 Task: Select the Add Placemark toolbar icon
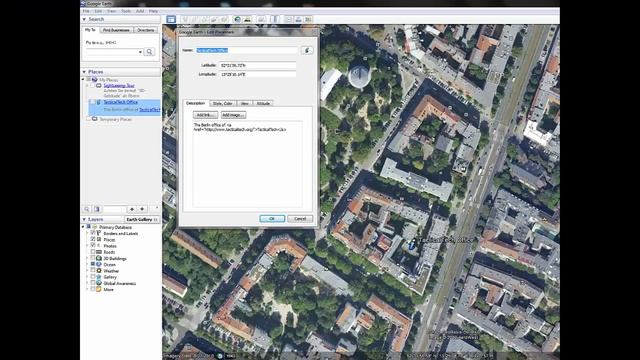coord(185,19)
